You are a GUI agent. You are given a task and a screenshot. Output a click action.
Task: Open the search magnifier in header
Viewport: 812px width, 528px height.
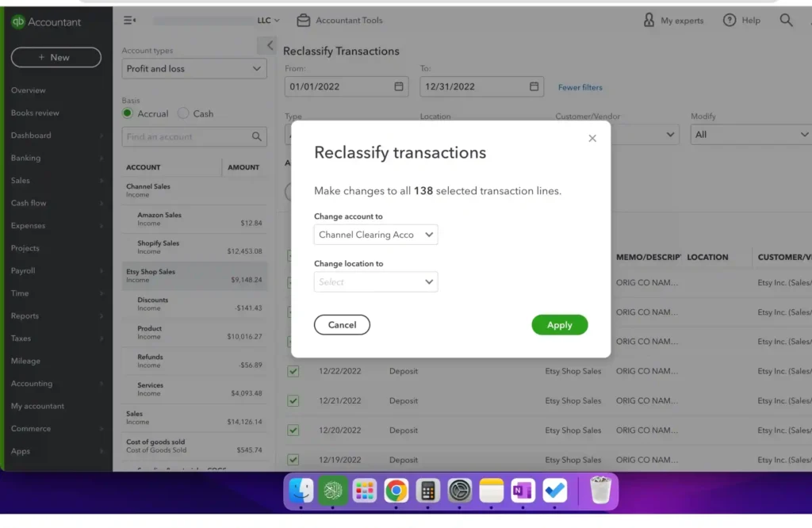pos(786,20)
